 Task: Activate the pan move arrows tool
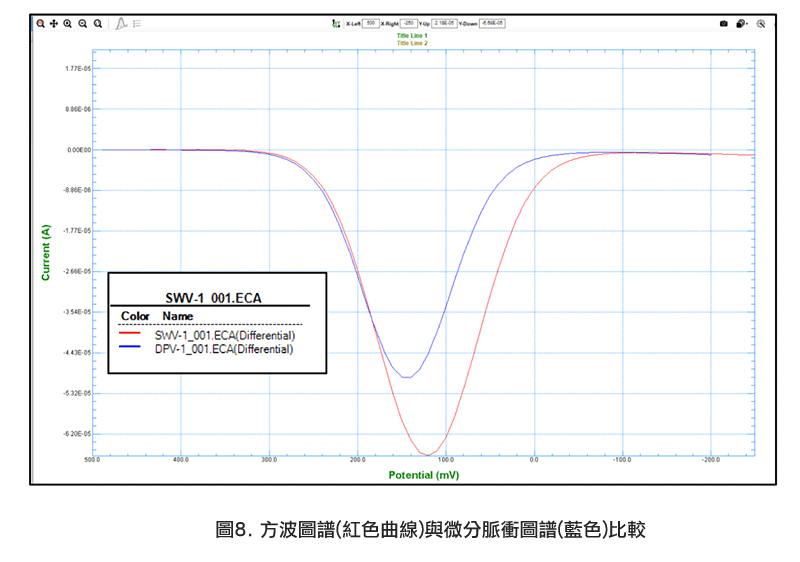click(x=54, y=22)
